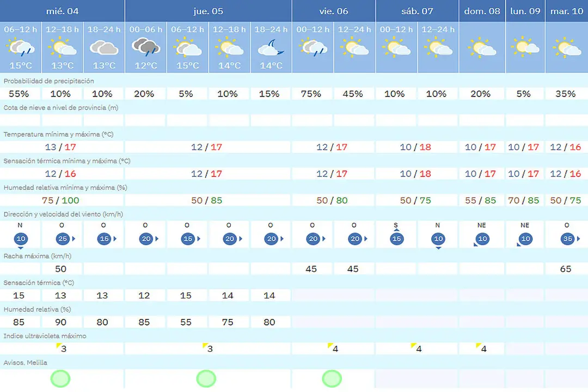Click the UV index marker 3 for jue. 05
This screenshot has height=392, width=588.
click(x=208, y=348)
